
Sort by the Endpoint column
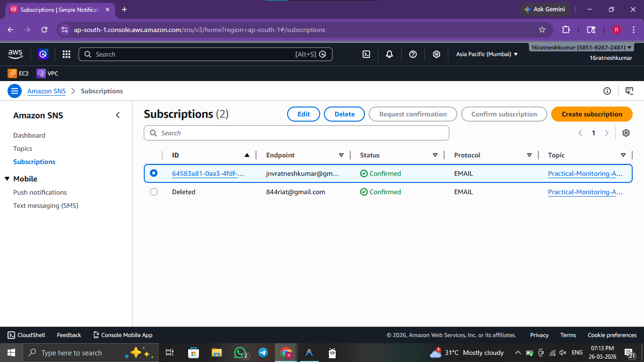tap(341, 155)
